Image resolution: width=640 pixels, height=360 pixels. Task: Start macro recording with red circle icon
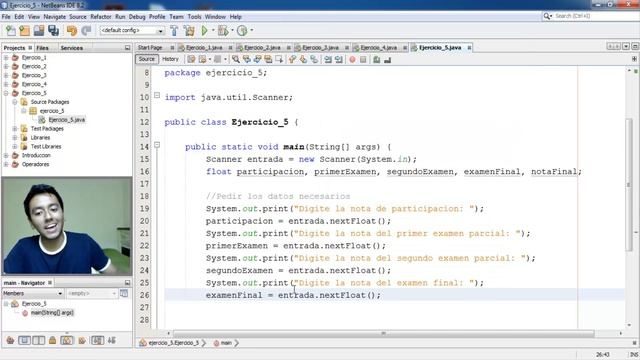click(x=352, y=60)
